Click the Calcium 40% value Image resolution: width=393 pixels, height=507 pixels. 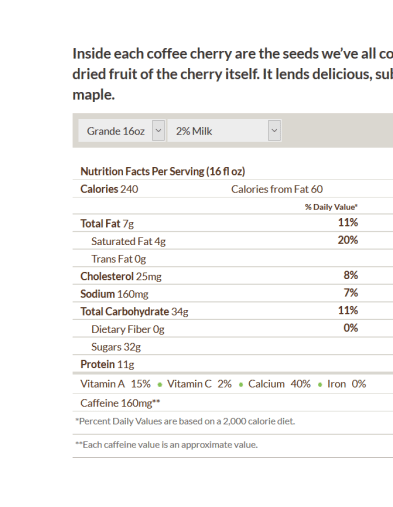[x=279, y=384]
